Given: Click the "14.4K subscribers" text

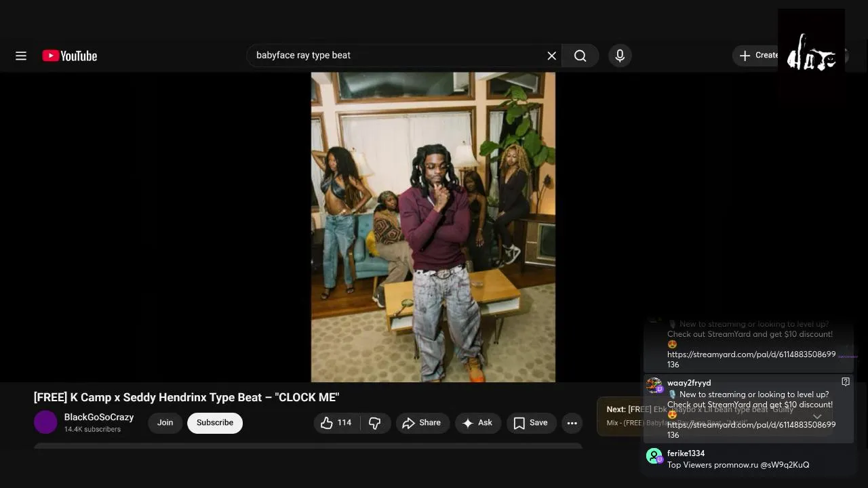Looking at the screenshot, I should (92, 430).
